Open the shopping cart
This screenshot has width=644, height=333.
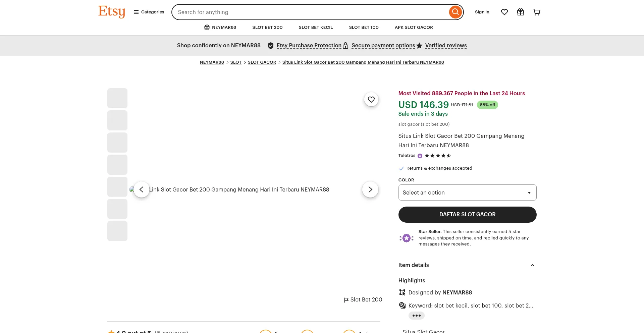536,12
